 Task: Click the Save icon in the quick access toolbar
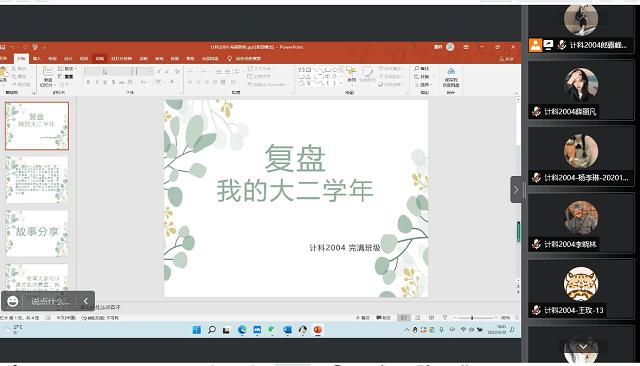tap(2, 47)
